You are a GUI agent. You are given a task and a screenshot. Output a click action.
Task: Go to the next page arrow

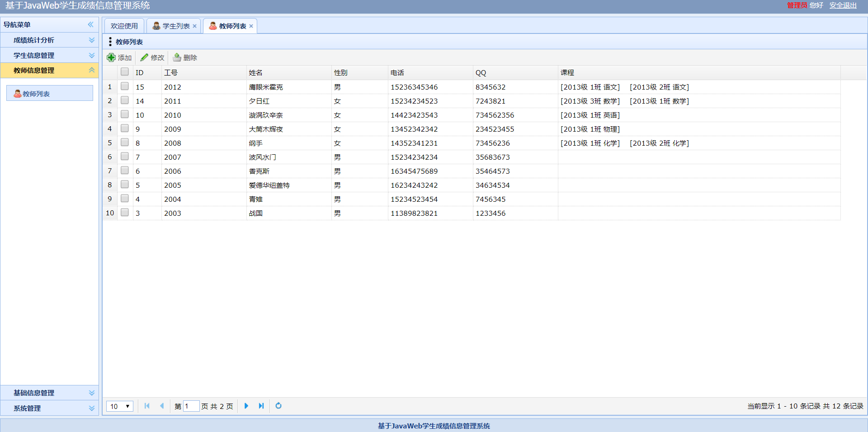[x=246, y=406]
